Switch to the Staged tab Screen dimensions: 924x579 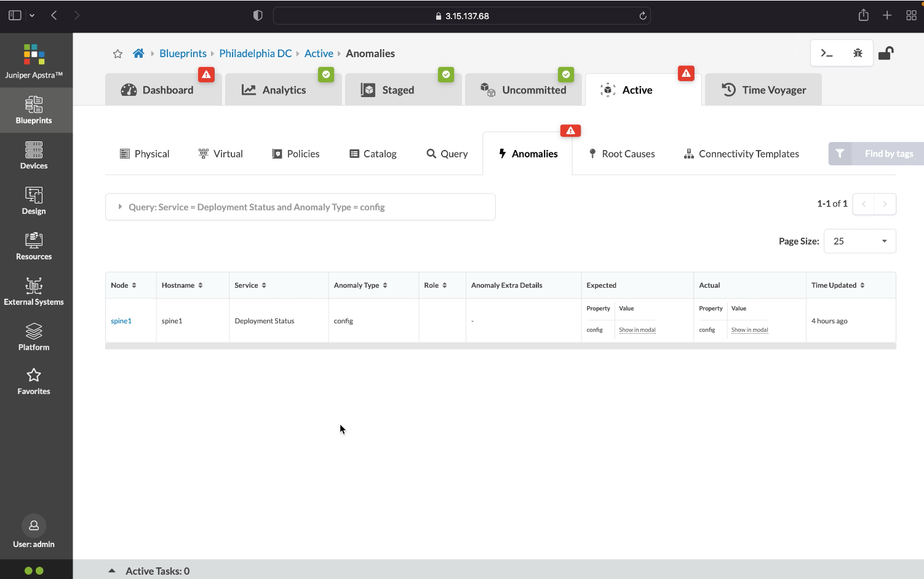[403, 90]
